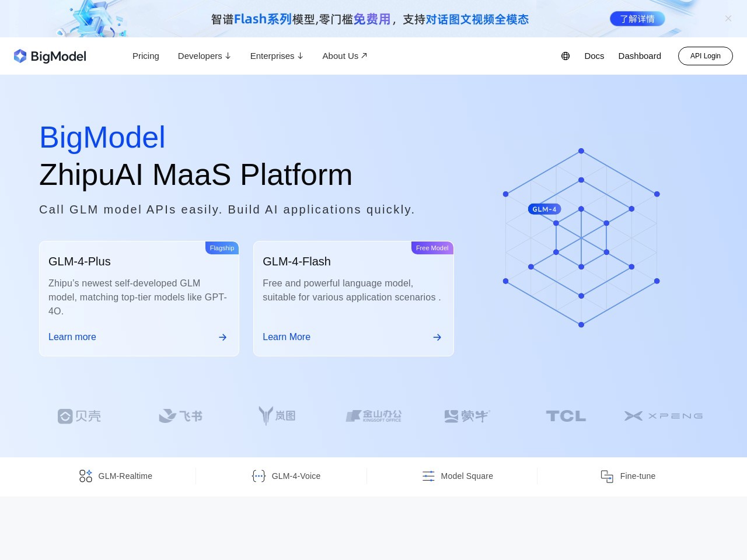The width and height of the screenshot is (747, 560).
Task: Click the Kingsoft Office partner logo
Action: click(x=373, y=416)
